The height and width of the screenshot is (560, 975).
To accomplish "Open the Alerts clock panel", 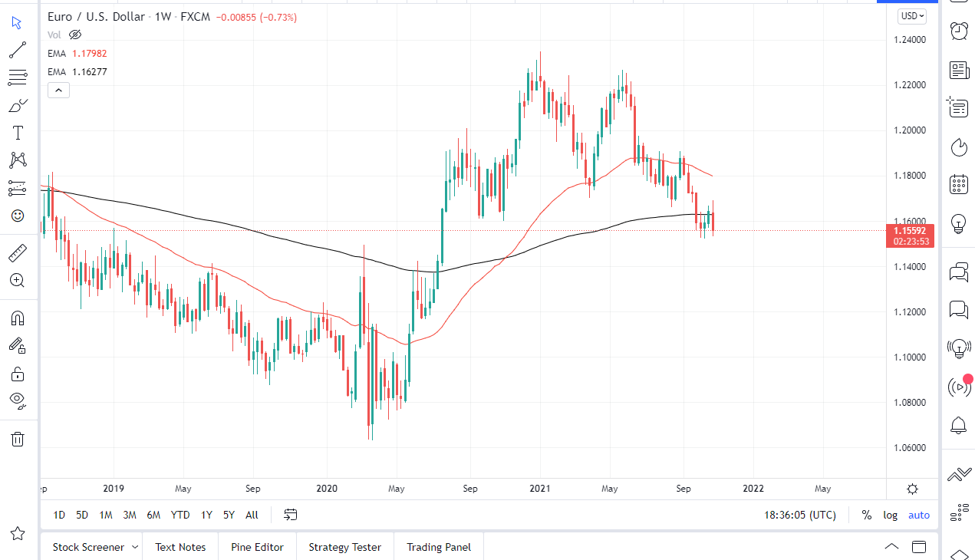I will (958, 32).
